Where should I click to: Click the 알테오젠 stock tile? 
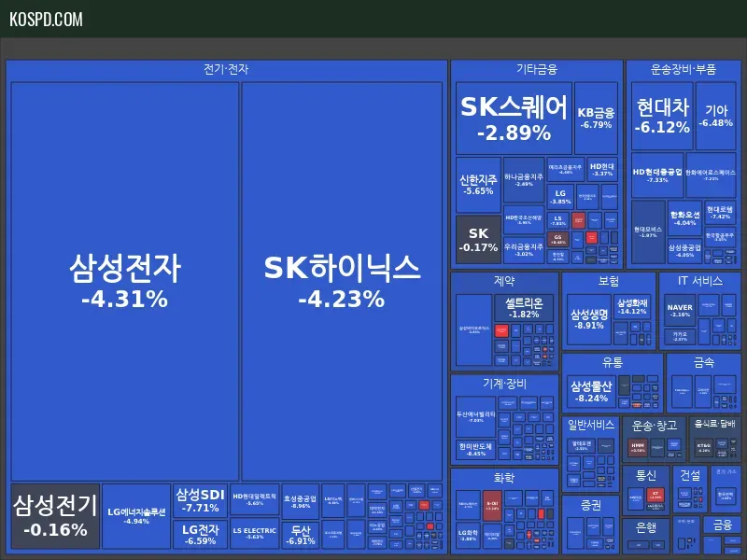[x=581, y=446]
